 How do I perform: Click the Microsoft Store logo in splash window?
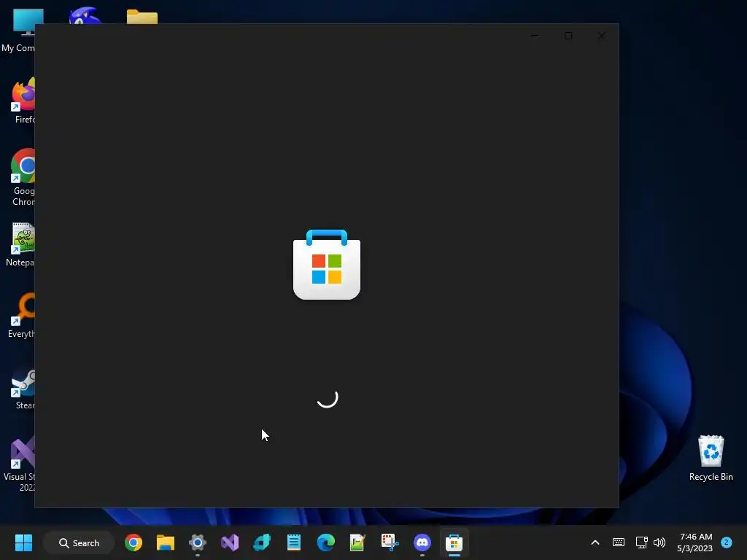327,265
